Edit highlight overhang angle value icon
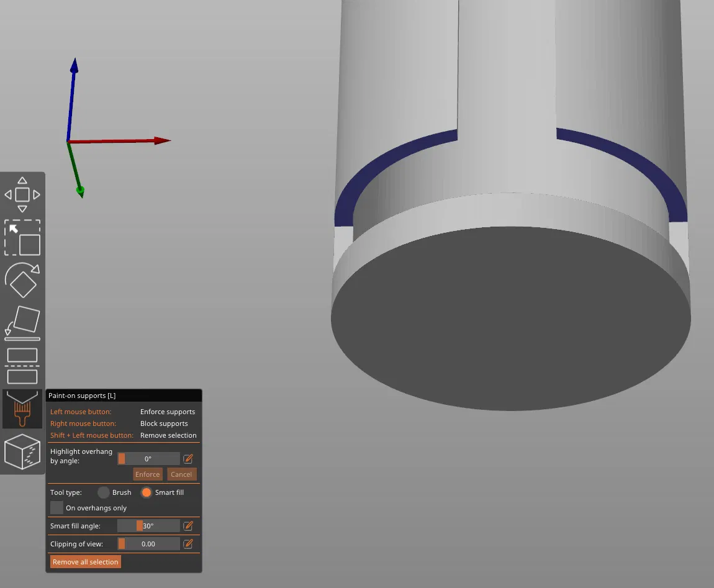 pyautogui.click(x=188, y=459)
